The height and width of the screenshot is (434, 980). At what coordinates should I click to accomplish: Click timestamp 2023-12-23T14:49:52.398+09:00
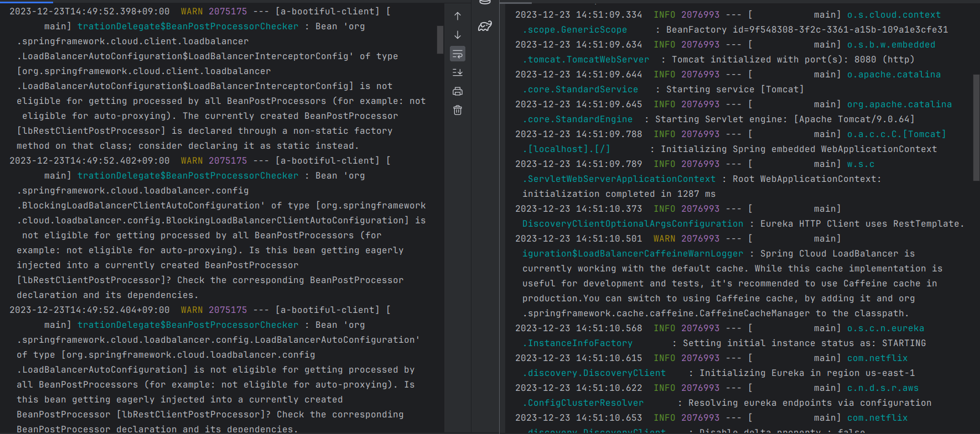pos(90,11)
